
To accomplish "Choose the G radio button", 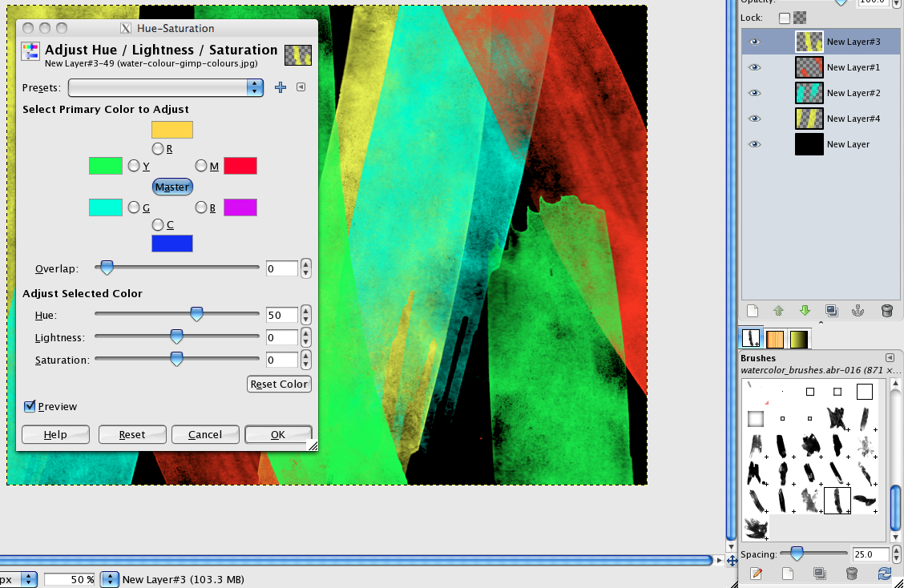I will point(134,207).
